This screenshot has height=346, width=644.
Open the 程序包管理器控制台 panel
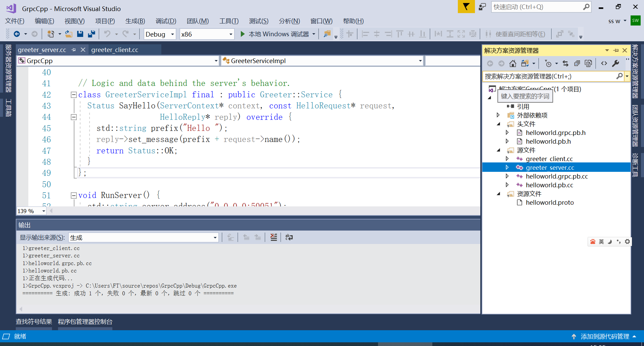(85, 322)
